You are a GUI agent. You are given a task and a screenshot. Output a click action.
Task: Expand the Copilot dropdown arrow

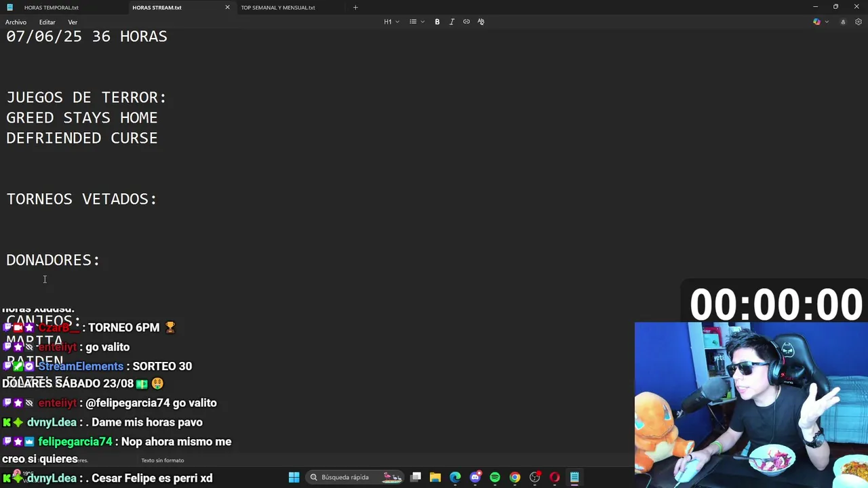[827, 22]
